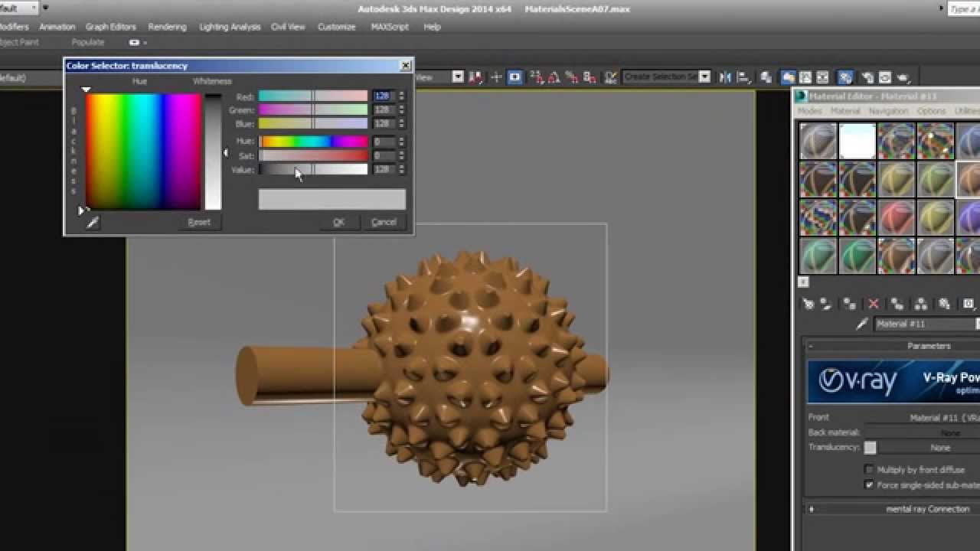
Task: Increment the Value spinner in Color Selector
Action: [401, 167]
